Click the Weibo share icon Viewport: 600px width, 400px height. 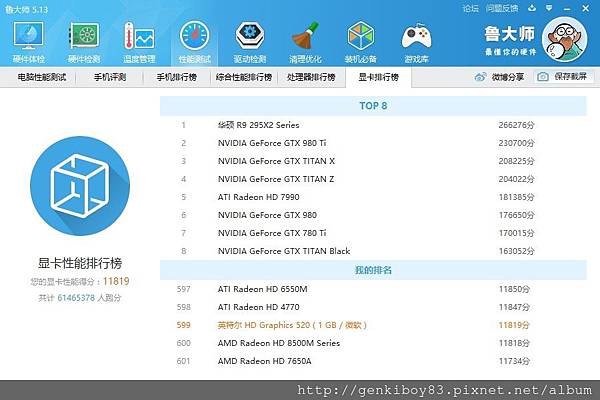(x=480, y=77)
